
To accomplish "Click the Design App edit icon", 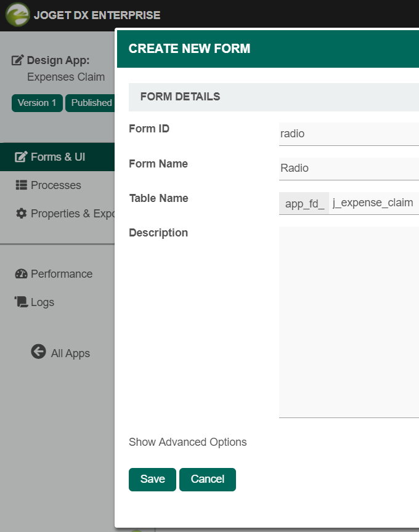I will [18, 60].
